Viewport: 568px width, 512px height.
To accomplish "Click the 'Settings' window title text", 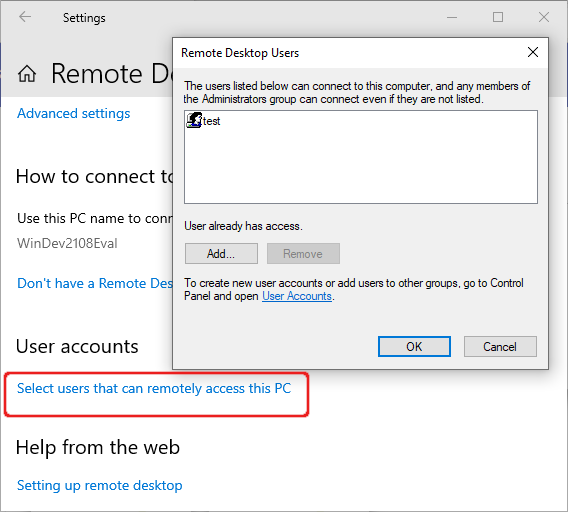I will pyautogui.click(x=84, y=17).
